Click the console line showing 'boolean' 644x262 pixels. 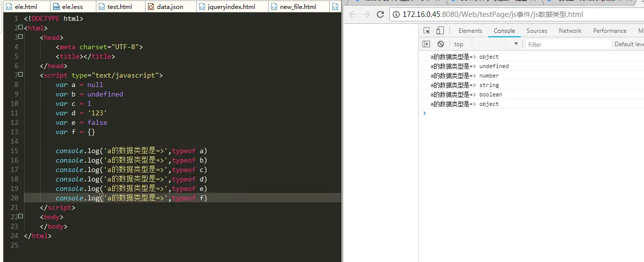[x=531, y=94]
